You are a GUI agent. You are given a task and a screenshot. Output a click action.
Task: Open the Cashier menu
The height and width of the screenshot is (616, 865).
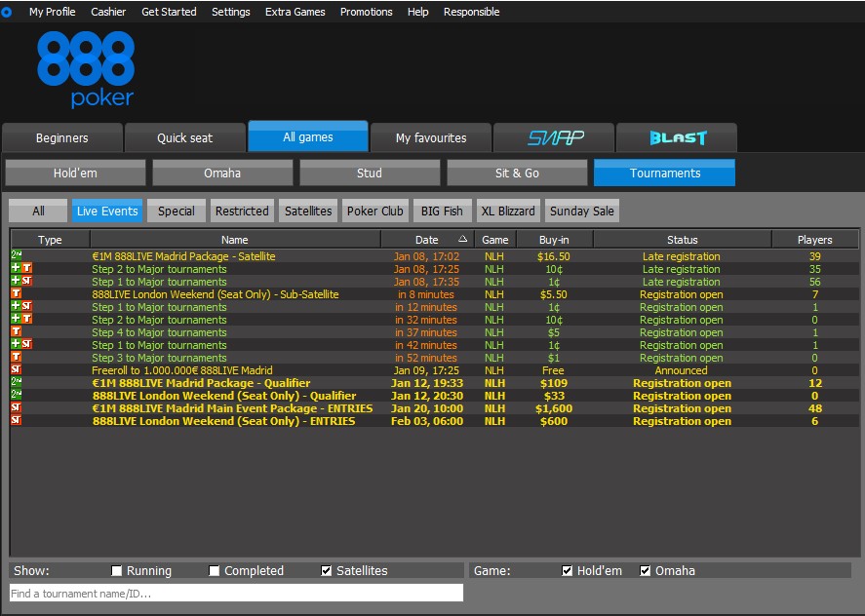[108, 12]
